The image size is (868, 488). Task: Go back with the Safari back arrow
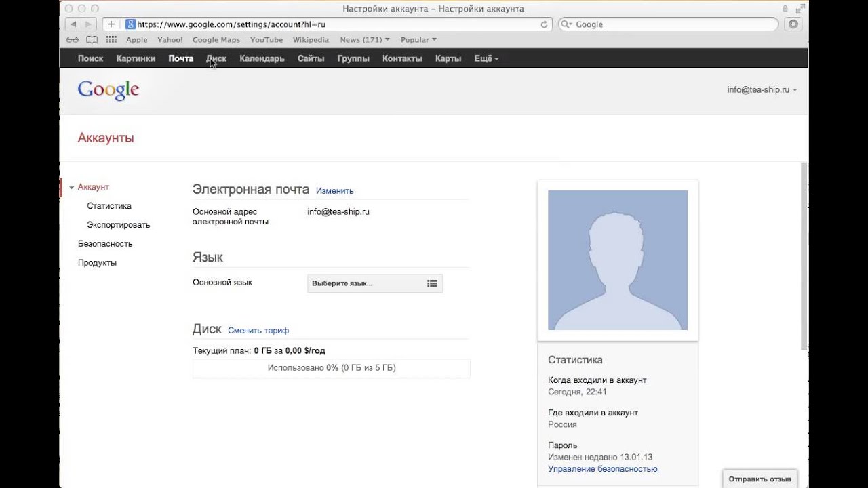point(73,24)
